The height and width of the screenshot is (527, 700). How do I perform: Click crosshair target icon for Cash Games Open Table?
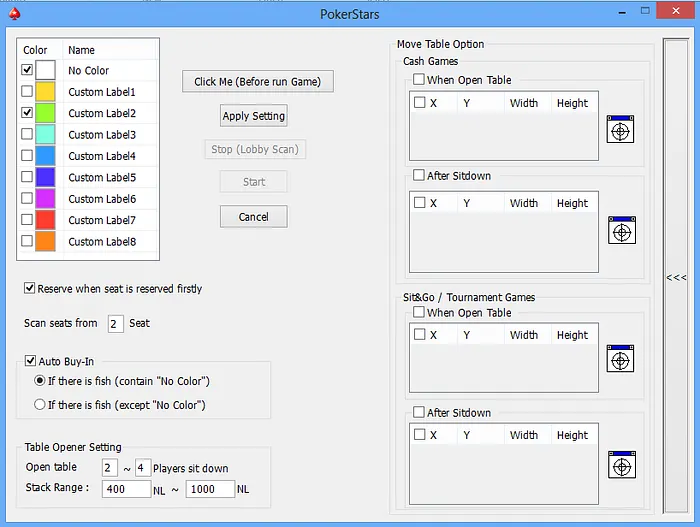click(620, 130)
